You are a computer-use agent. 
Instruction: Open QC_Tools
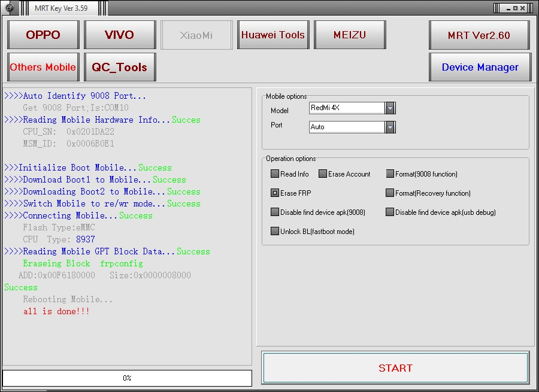point(120,67)
